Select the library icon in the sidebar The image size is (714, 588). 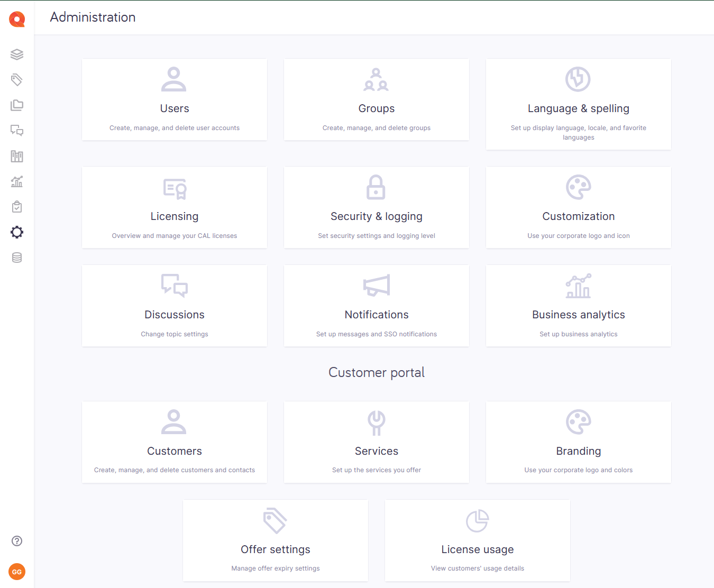16,156
